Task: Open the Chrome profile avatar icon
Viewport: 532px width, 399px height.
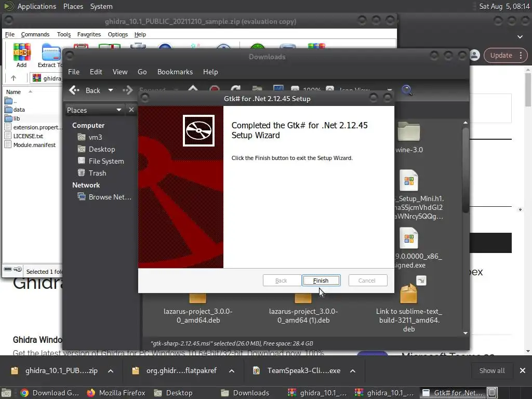Action: 475,55
